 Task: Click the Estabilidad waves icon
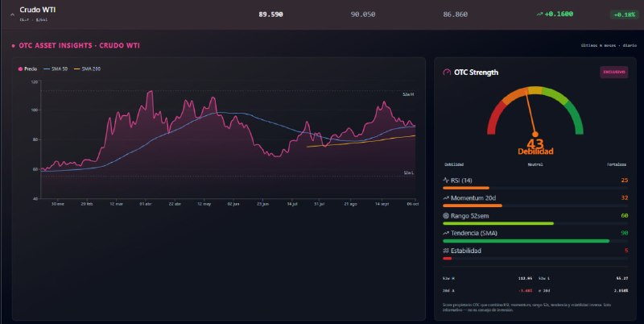(446, 251)
